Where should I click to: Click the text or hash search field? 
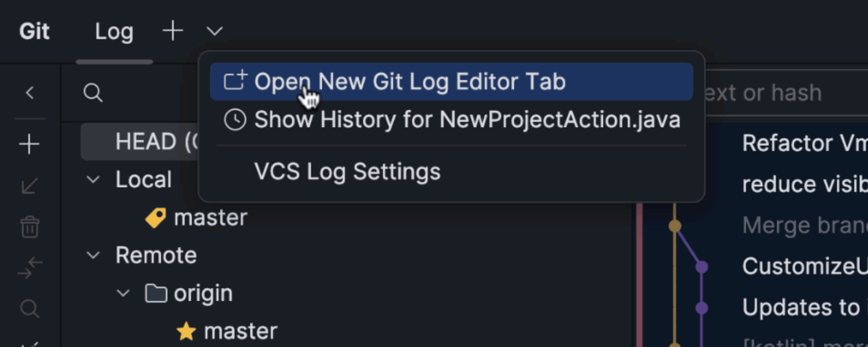781,93
